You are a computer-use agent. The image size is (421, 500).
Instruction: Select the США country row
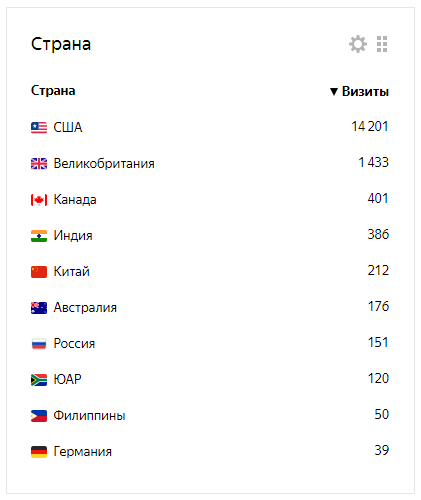210,127
